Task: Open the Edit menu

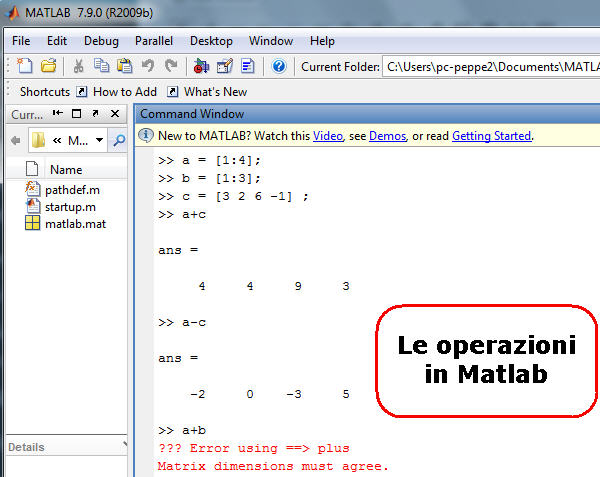Action: (x=57, y=41)
